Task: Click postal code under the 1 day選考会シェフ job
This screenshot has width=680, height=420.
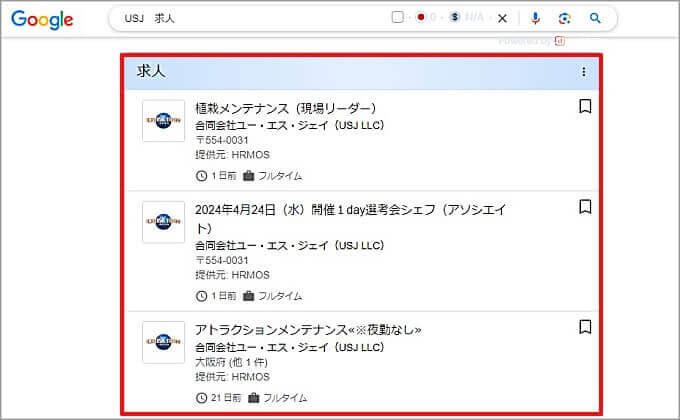Action: pyautogui.click(x=222, y=260)
